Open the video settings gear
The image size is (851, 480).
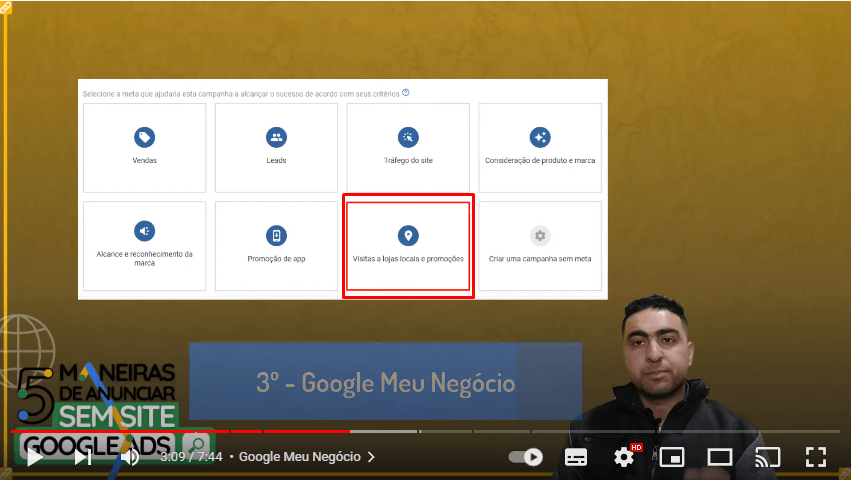[624, 457]
